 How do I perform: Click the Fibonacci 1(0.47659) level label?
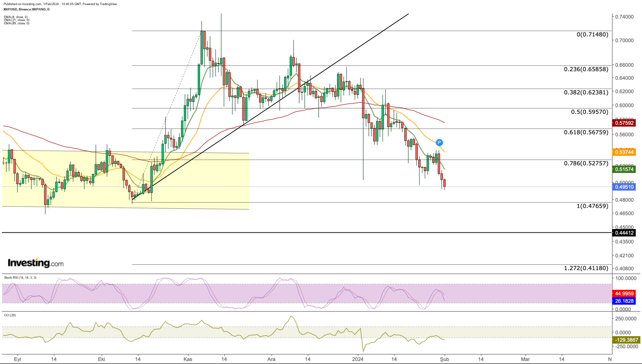tap(592, 206)
